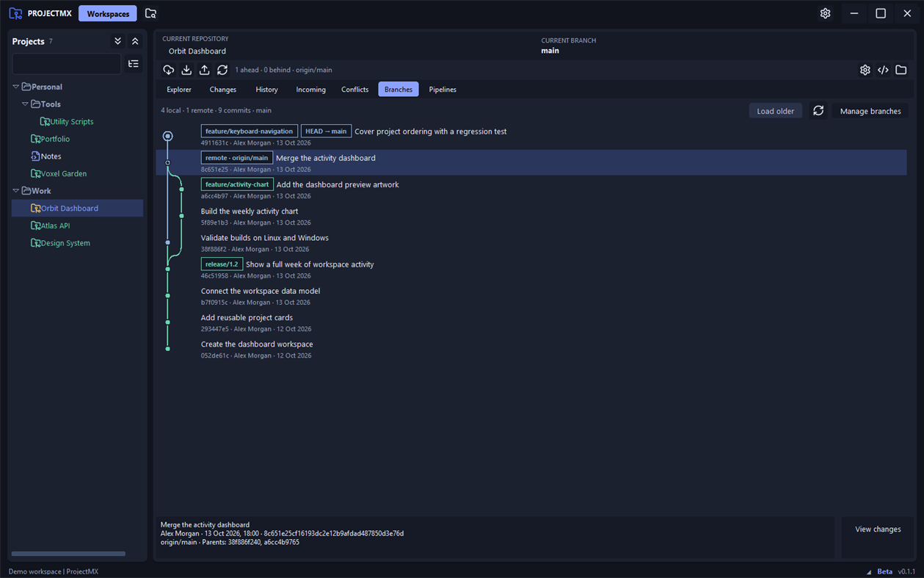Screen dimensions: 924x578
Task: Click "Add the dashboard preview artwork" commit
Action: tap(338, 184)
